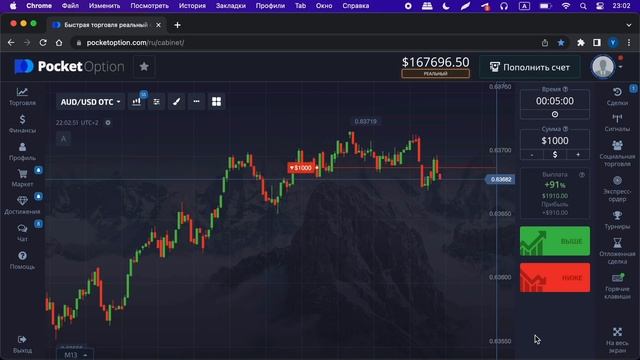Click the НИЖЕ red sell button
Screen dimensions: 640x360
click(555, 278)
